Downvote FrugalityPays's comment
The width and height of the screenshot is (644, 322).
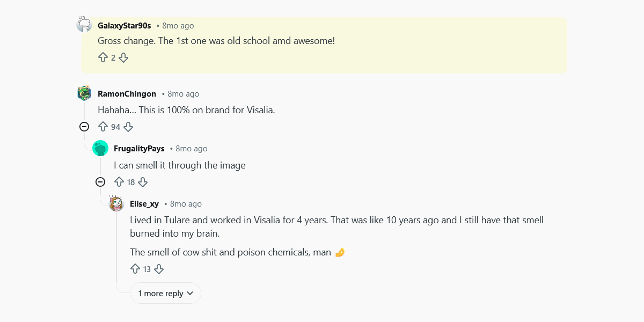143,182
